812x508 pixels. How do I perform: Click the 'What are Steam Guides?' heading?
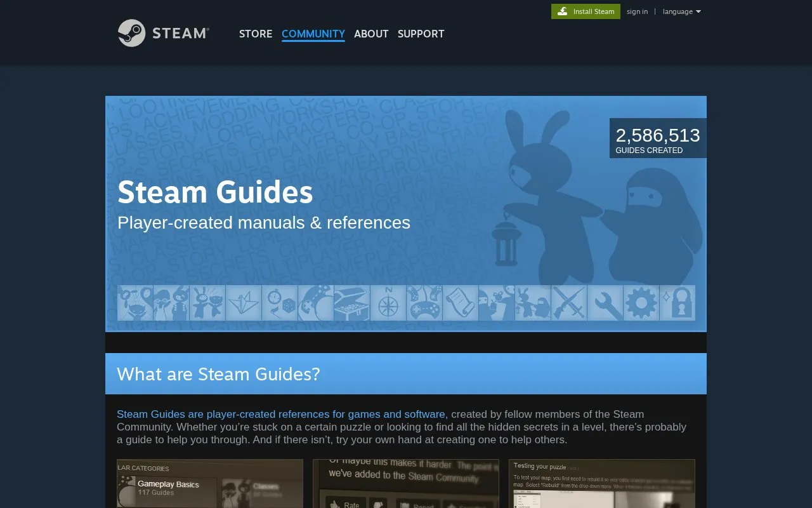click(218, 374)
